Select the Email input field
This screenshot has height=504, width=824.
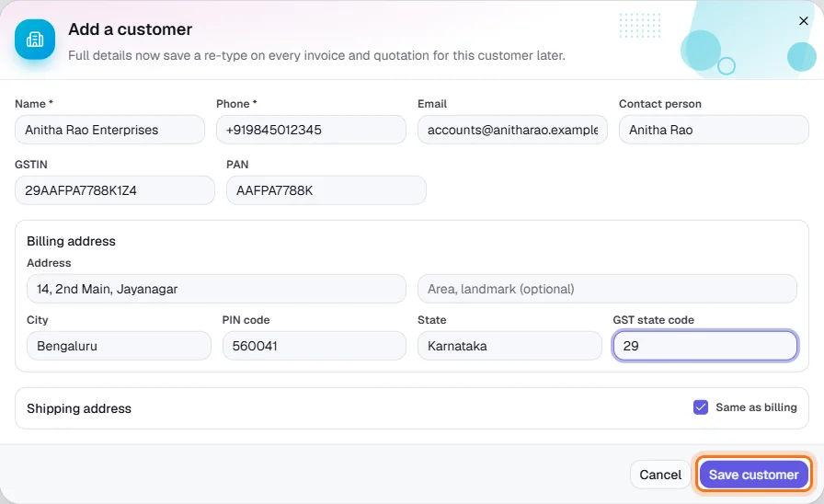click(512, 130)
